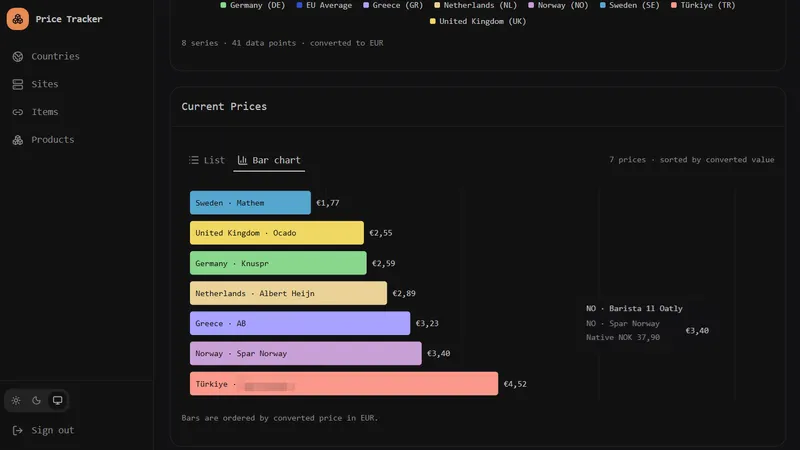
Task: Click the €3,23 price label
Action: tap(427, 323)
